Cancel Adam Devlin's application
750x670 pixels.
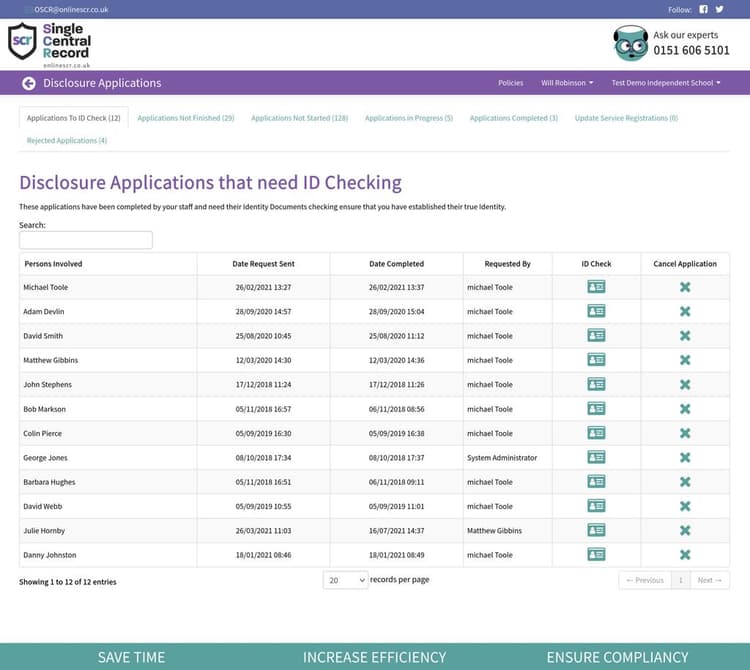(685, 312)
